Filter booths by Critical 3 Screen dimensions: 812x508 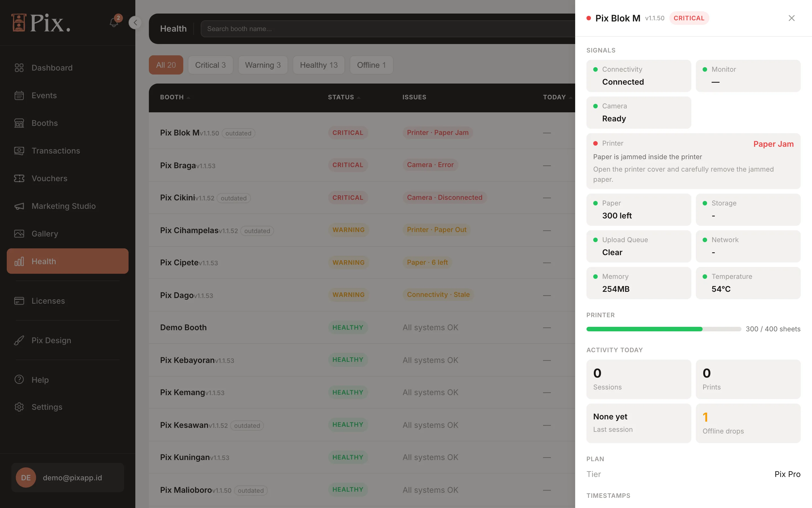210,65
